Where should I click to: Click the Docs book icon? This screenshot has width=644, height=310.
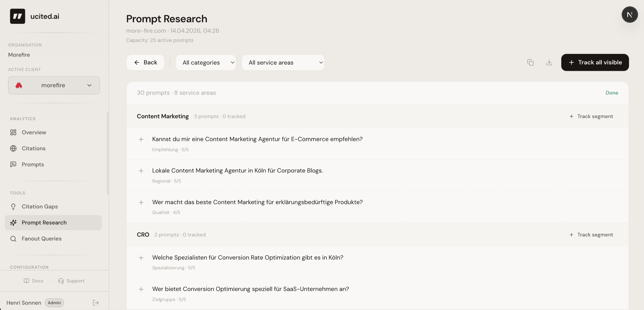pyautogui.click(x=26, y=281)
